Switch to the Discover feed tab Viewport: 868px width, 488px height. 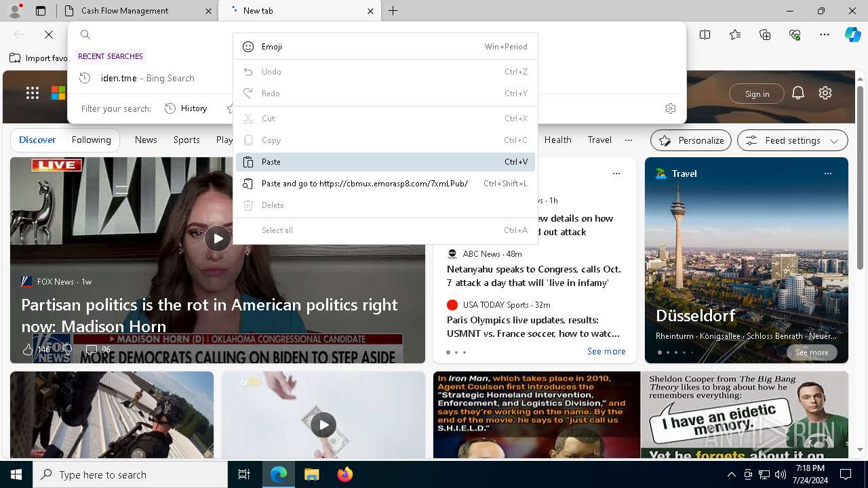[37, 140]
